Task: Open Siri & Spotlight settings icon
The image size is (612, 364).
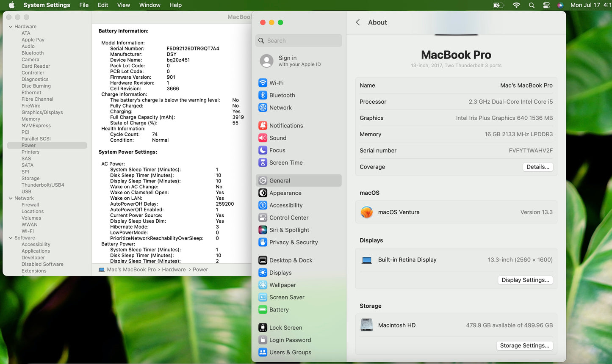Action: click(x=263, y=230)
